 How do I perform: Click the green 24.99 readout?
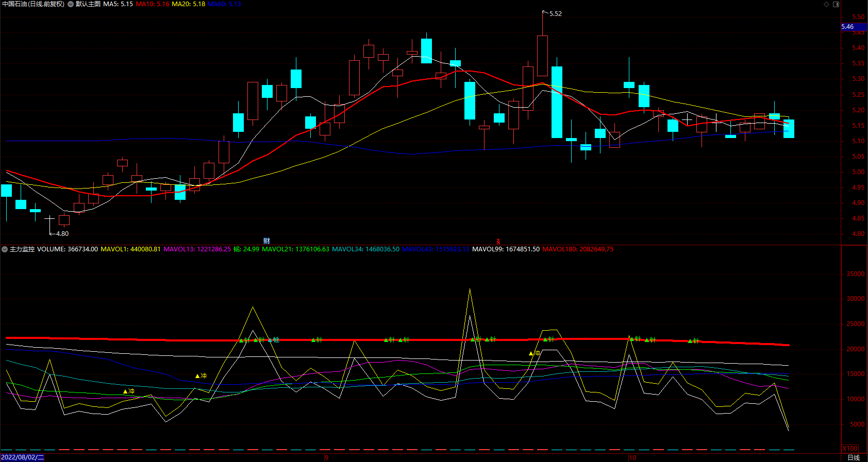[246, 249]
